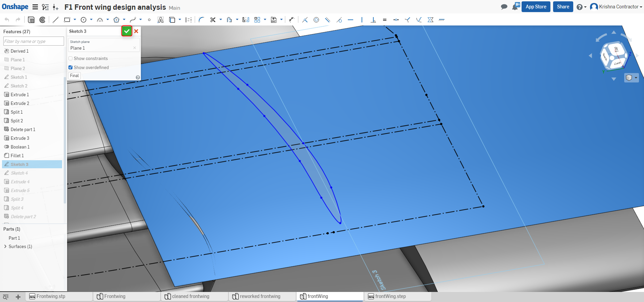Uncheck Show overdefined checkbox
The height and width of the screenshot is (302, 644).
pyautogui.click(x=70, y=67)
